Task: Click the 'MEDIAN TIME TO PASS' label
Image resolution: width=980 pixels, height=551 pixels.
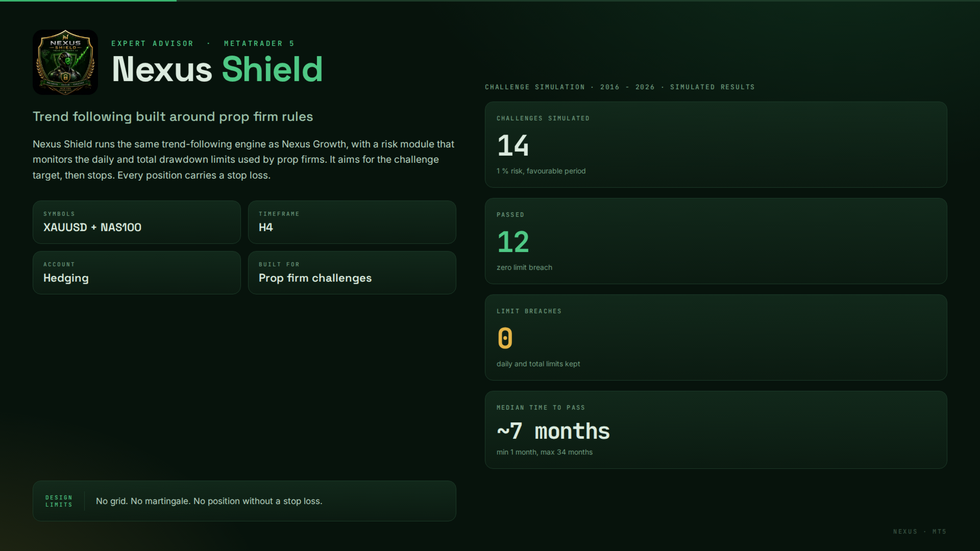Action: click(541, 408)
